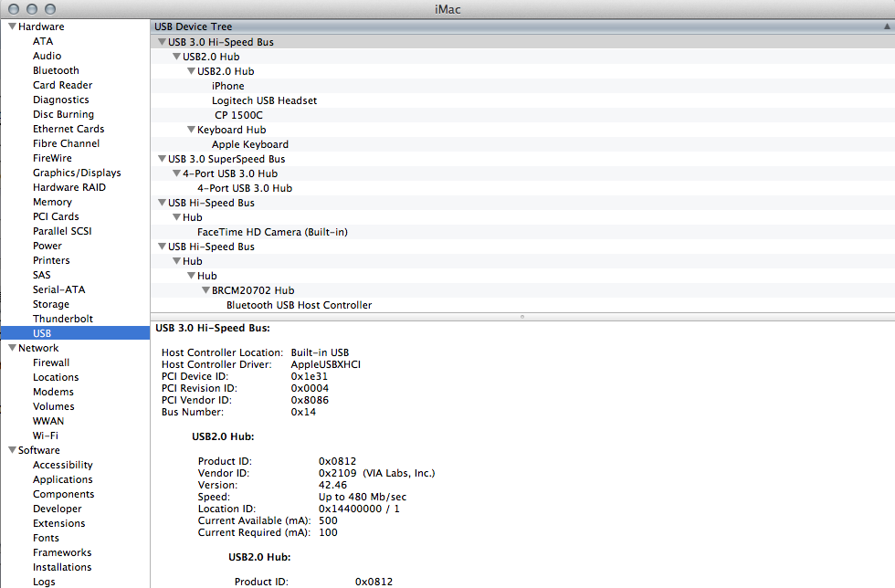The image size is (895, 588).
Task: Collapse the Software section triangle
Action: [x=12, y=450]
